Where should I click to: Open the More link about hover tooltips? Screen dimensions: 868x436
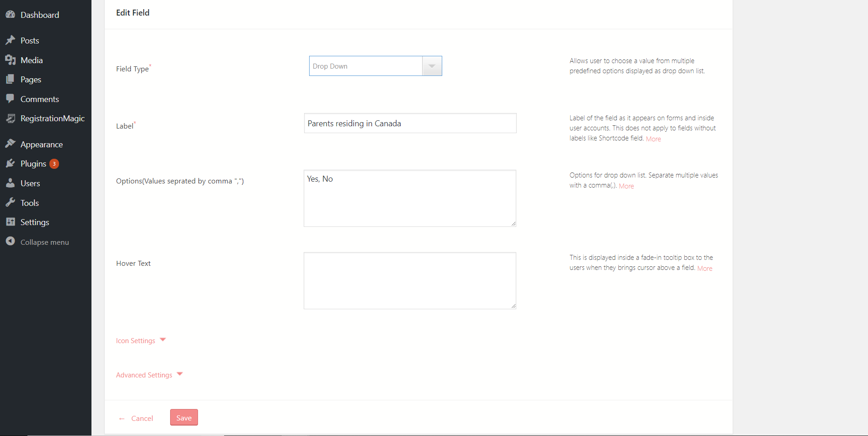(704, 268)
